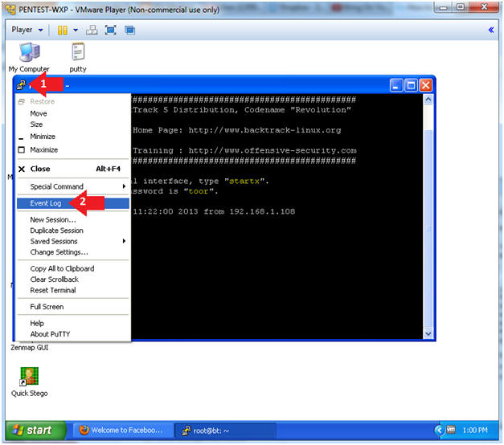Close the PuTTY window
Image resolution: width=504 pixels, height=445 pixels.
point(425,85)
